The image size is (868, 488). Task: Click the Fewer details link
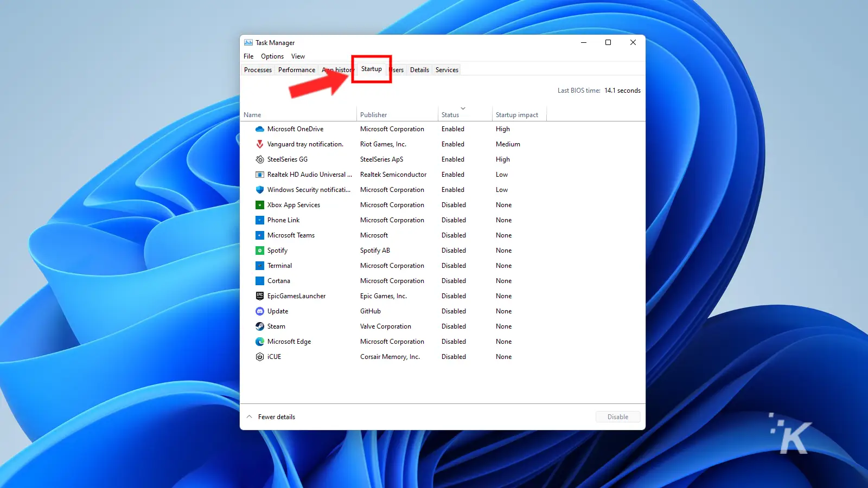coord(277,417)
